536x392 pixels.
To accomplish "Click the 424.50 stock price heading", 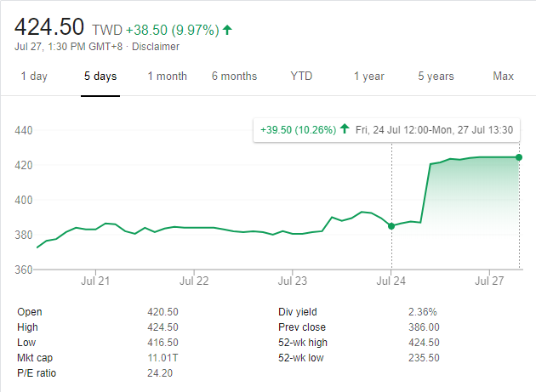I will tap(49, 27).
